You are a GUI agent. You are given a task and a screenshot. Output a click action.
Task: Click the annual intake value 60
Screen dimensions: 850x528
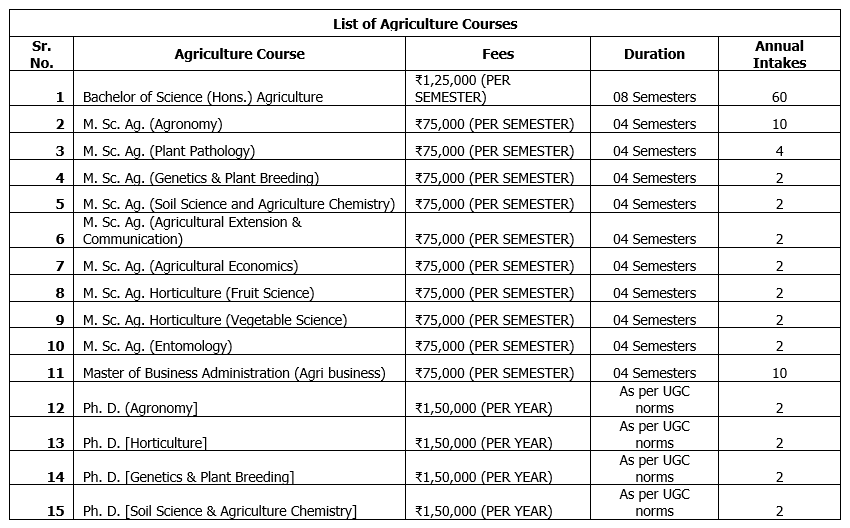click(779, 97)
